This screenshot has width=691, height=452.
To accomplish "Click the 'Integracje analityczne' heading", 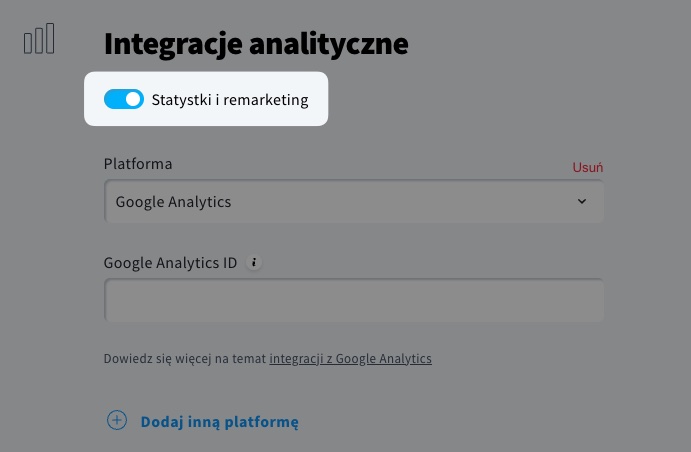I will 255,44.
